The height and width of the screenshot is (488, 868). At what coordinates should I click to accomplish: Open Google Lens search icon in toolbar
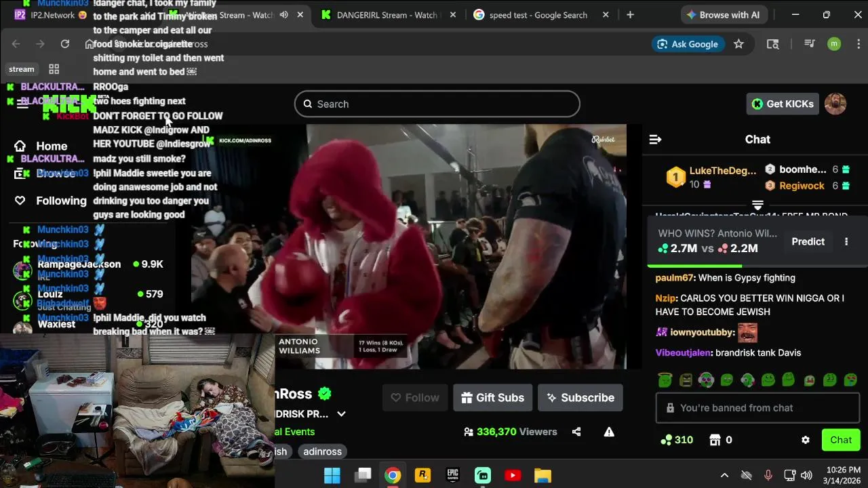click(x=772, y=44)
